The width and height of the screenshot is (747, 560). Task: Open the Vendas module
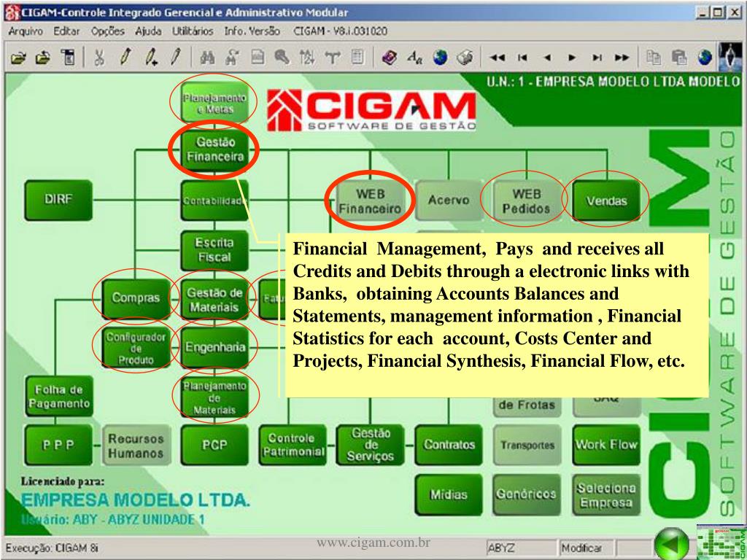pos(606,201)
